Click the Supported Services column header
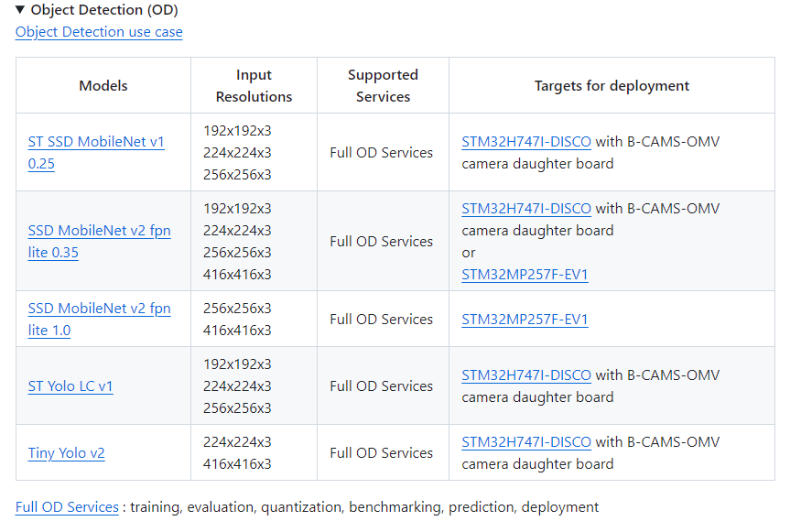The height and width of the screenshot is (532, 801). point(383,86)
